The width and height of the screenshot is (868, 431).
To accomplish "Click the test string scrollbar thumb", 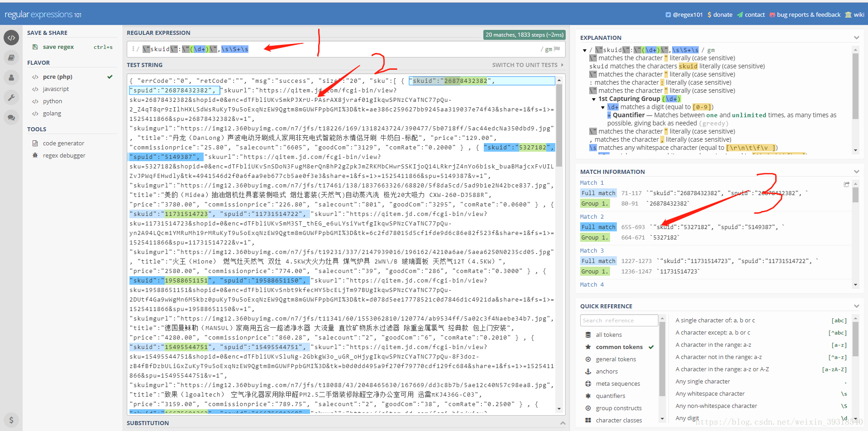I will pyautogui.click(x=559, y=126).
